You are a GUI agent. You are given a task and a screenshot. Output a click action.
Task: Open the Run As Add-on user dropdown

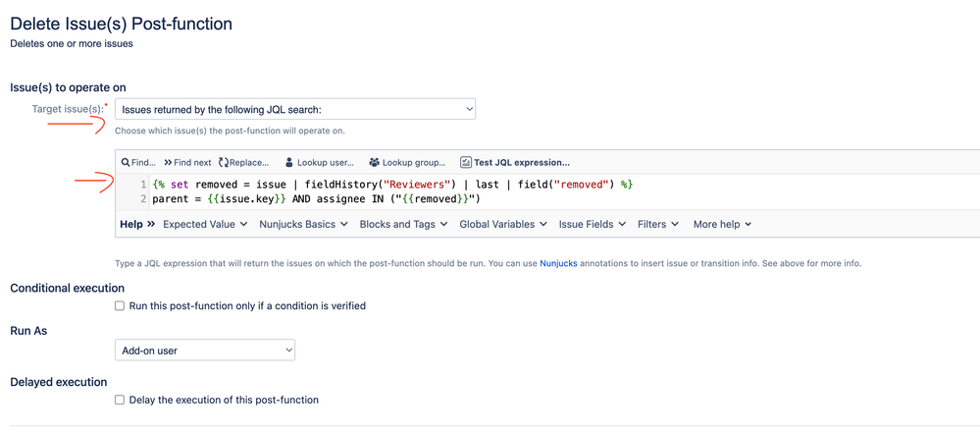pos(205,351)
